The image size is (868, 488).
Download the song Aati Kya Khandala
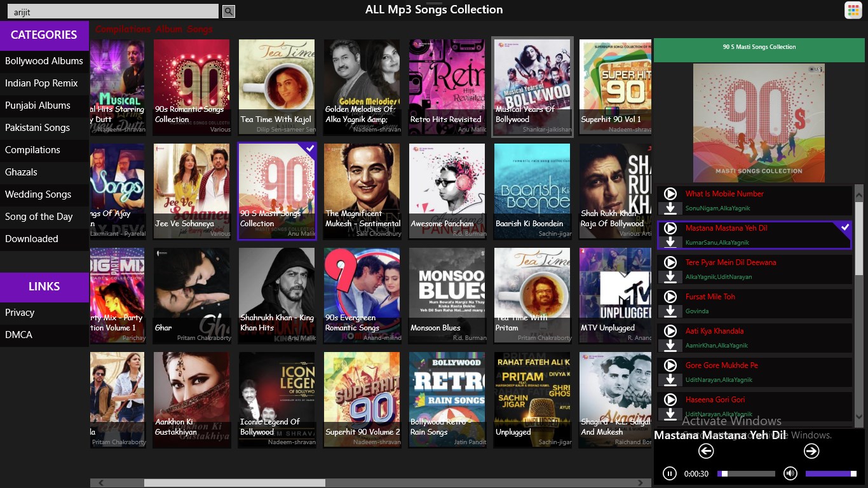point(670,346)
